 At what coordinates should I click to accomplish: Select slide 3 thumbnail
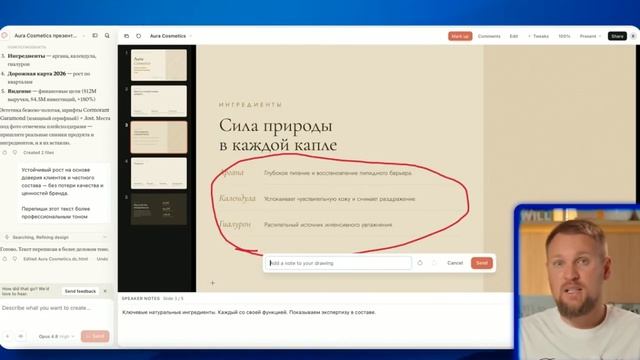[x=159, y=137]
